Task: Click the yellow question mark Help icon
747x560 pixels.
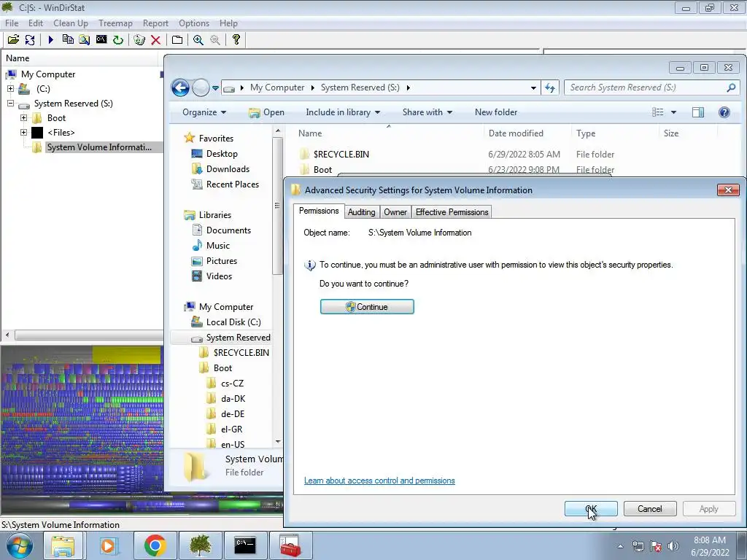Action: coord(236,39)
